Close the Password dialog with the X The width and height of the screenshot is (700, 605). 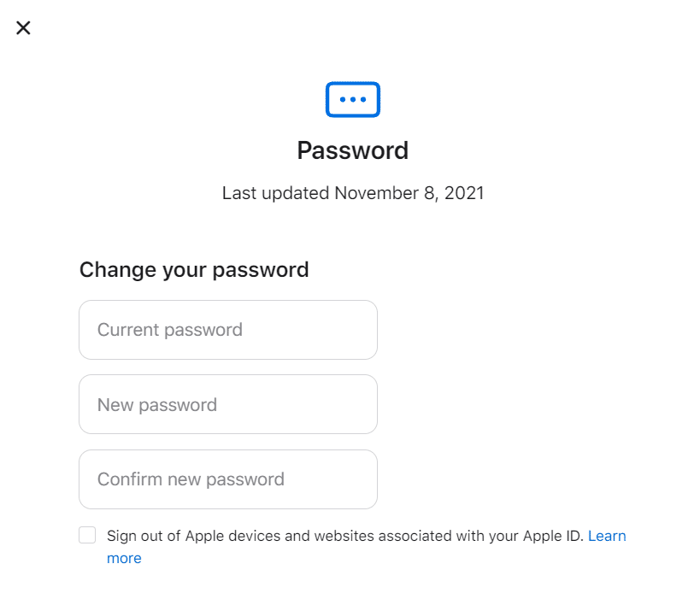tap(23, 27)
